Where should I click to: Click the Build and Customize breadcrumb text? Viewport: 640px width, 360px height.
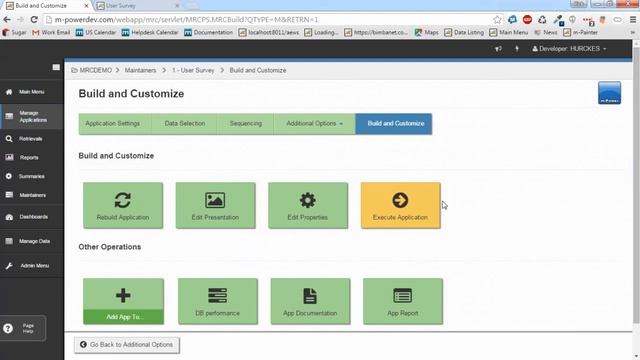pyautogui.click(x=258, y=70)
